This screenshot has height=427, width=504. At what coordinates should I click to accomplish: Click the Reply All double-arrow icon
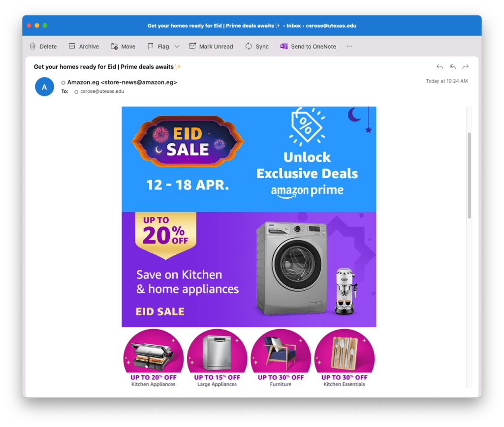click(452, 67)
